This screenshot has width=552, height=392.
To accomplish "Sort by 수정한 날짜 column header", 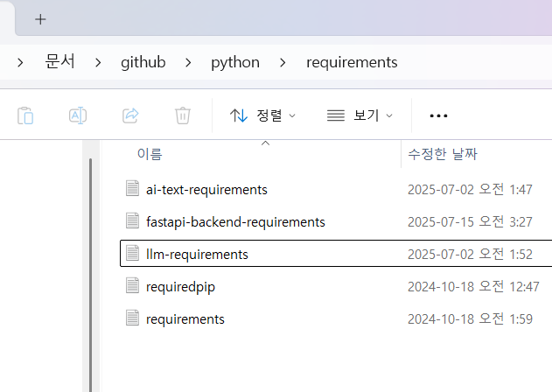I will tap(443, 155).
